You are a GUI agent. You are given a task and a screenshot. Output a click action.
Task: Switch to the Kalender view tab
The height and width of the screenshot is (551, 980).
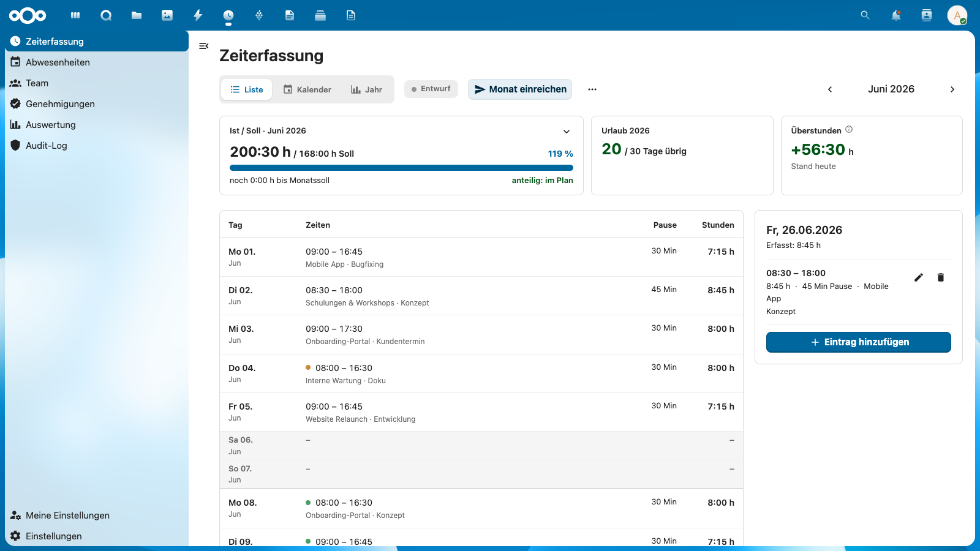point(307,89)
